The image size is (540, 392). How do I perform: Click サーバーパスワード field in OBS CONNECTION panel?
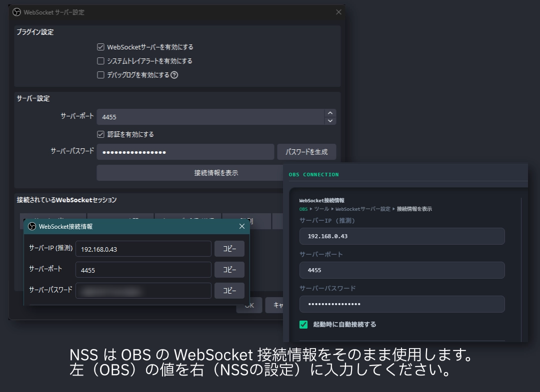pos(402,304)
